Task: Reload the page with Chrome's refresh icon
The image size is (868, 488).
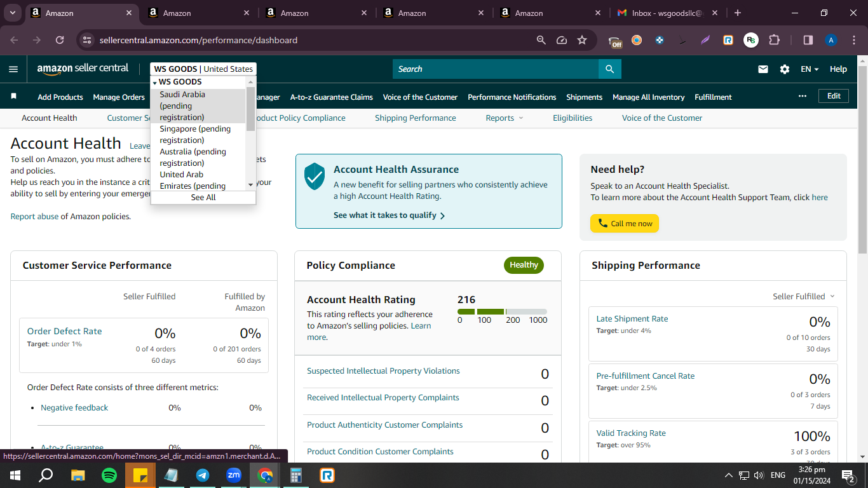Action: pos(60,40)
